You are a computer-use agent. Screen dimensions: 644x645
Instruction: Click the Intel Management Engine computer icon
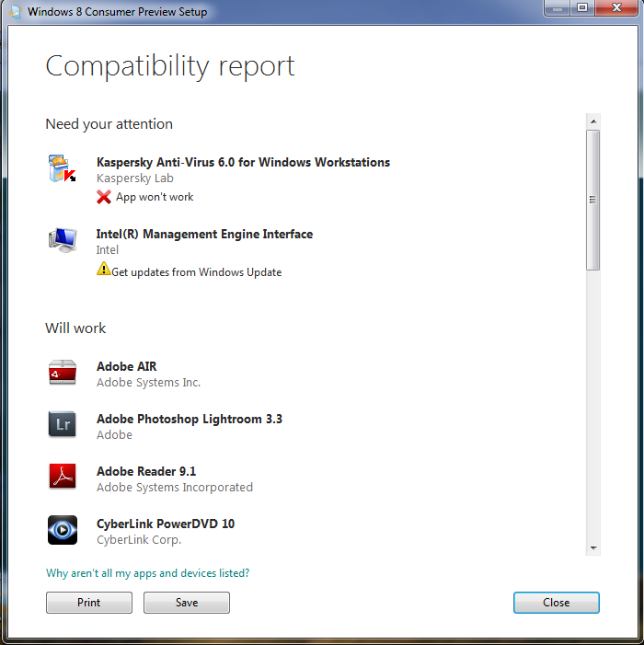(x=63, y=239)
